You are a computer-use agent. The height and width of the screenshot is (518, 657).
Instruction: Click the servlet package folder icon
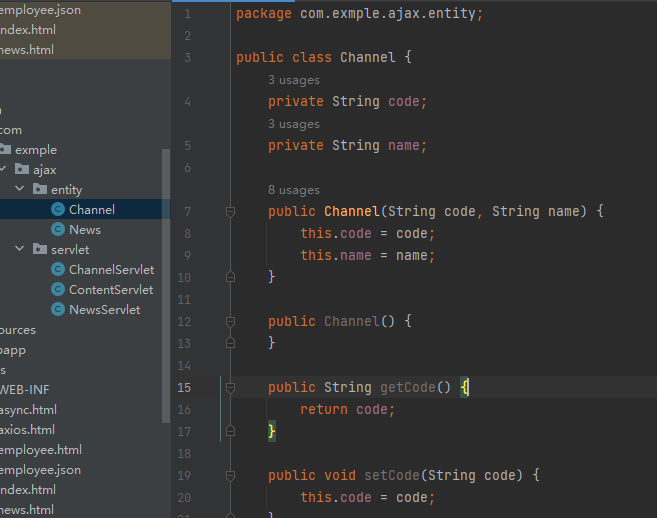click(40, 250)
